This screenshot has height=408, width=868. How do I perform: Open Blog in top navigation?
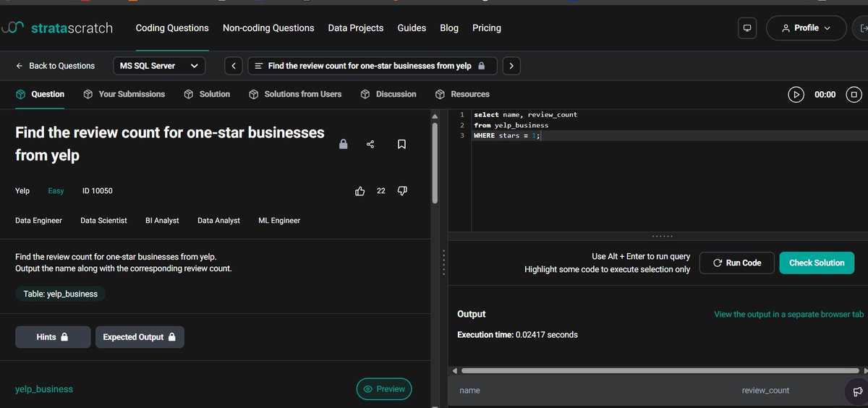click(449, 28)
